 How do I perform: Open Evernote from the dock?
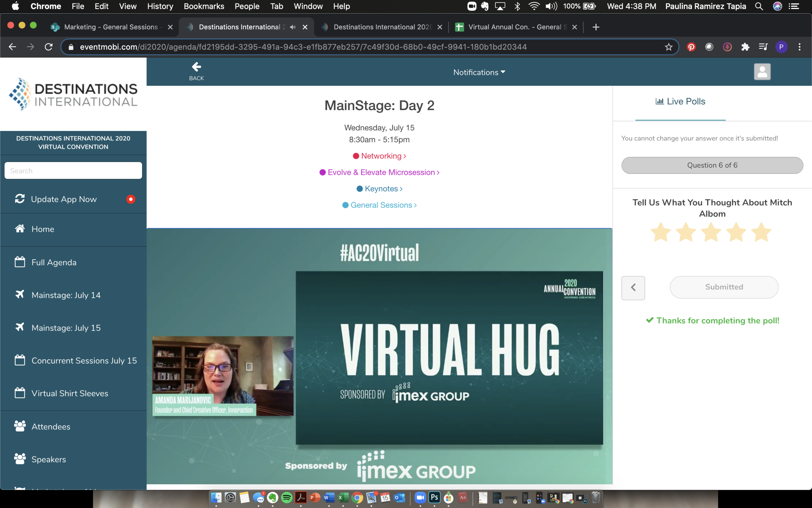272,498
